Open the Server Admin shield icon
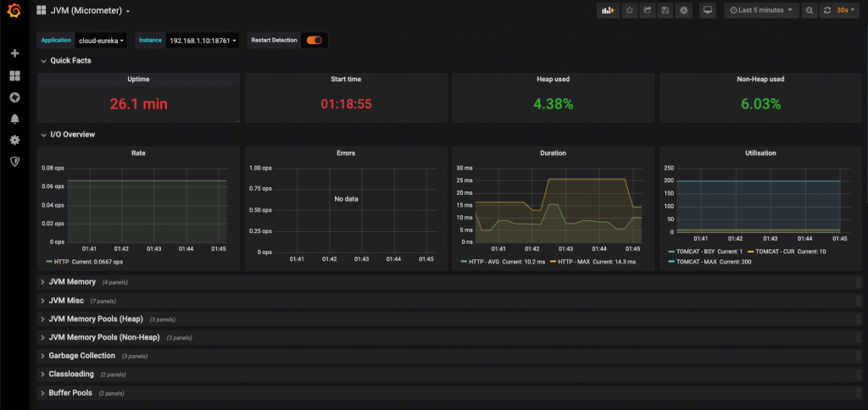Screen dimensions: 868x410 15,162
